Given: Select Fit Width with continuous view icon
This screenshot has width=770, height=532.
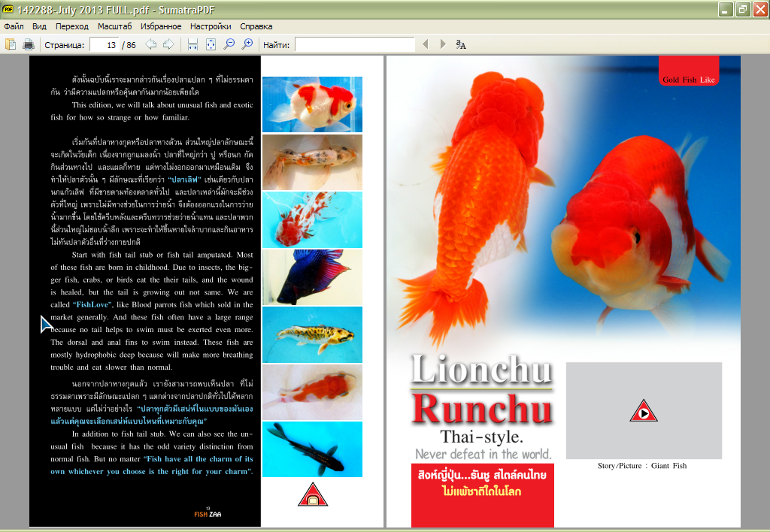Looking at the screenshot, I should (x=192, y=44).
